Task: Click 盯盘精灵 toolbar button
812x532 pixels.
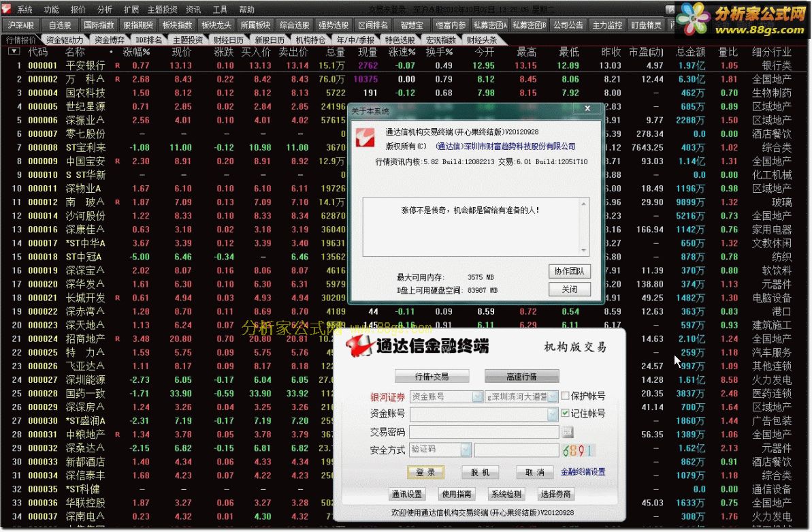Action: tap(647, 25)
